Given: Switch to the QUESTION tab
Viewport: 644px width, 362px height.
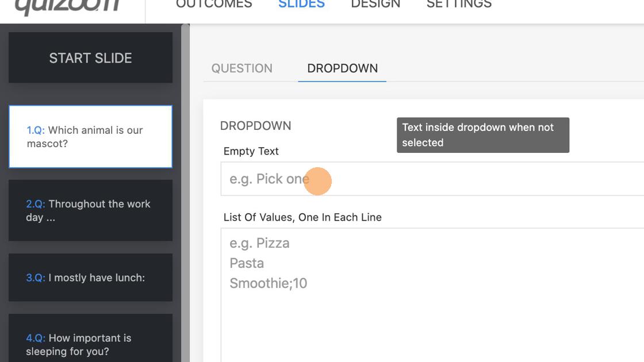Looking at the screenshot, I should [242, 68].
